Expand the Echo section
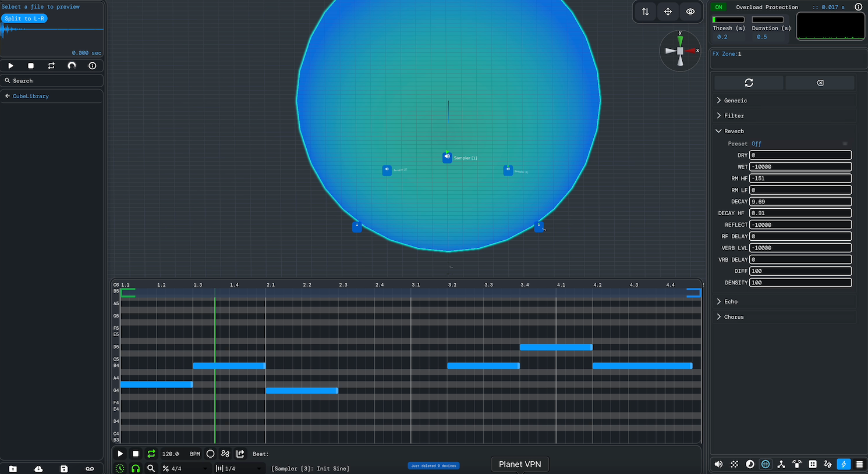Image resolution: width=868 pixels, height=474 pixels. click(785, 301)
